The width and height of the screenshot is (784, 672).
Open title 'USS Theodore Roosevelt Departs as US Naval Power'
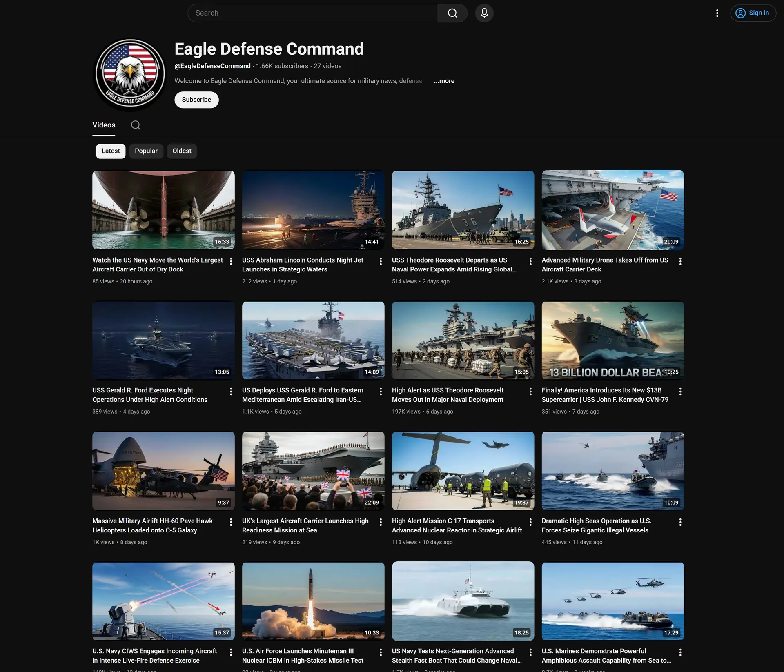point(454,265)
